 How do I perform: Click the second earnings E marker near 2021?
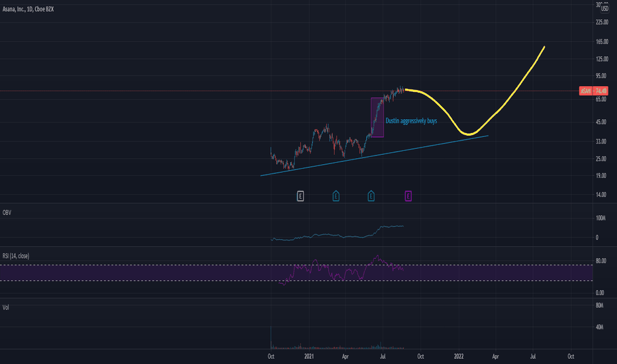click(336, 196)
